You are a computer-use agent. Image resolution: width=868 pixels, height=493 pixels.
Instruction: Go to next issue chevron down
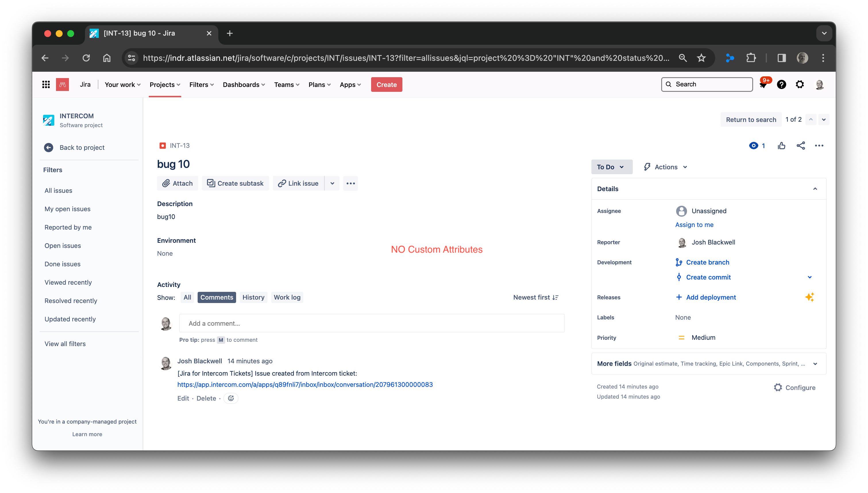(x=823, y=120)
